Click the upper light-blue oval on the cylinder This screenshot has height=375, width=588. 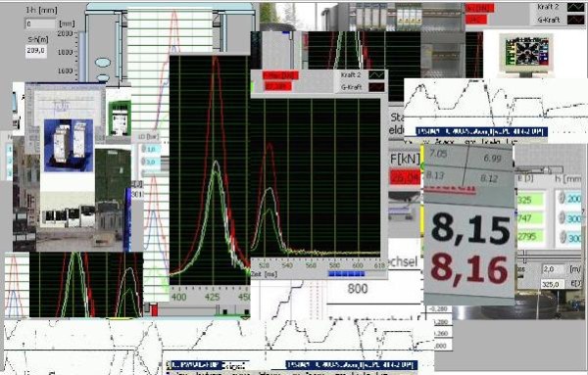tap(102, 63)
